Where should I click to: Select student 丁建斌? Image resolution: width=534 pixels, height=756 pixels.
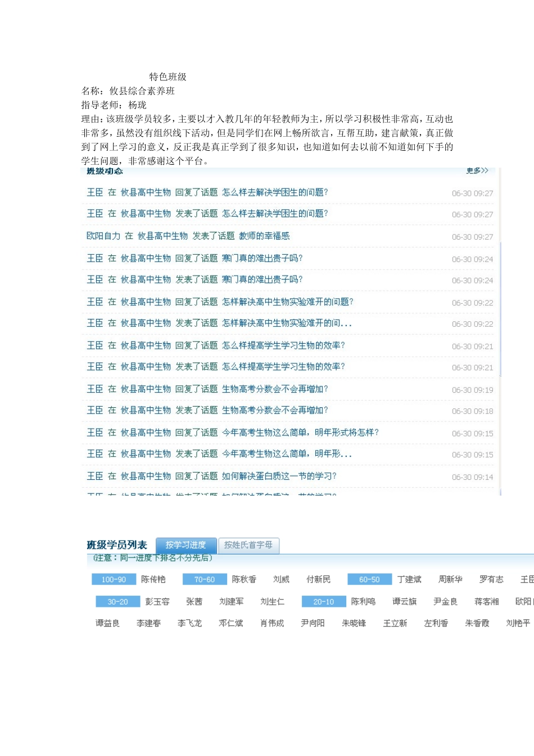(409, 579)
